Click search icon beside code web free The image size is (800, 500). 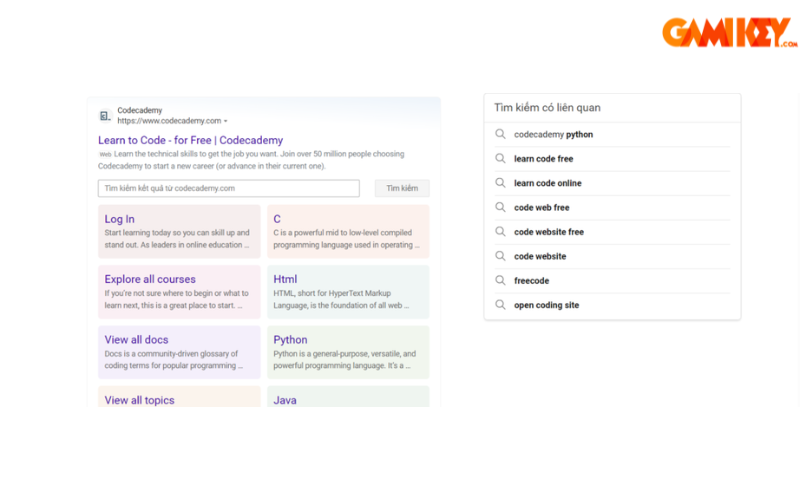point(501,208)
